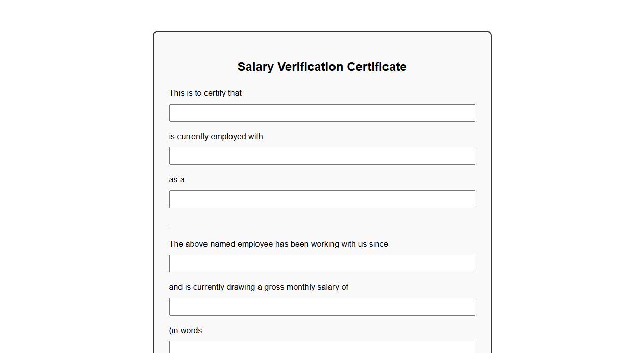Screen dimensions: 644x353
Task: Click the '(in words:' salary input box
Action: 322,347
